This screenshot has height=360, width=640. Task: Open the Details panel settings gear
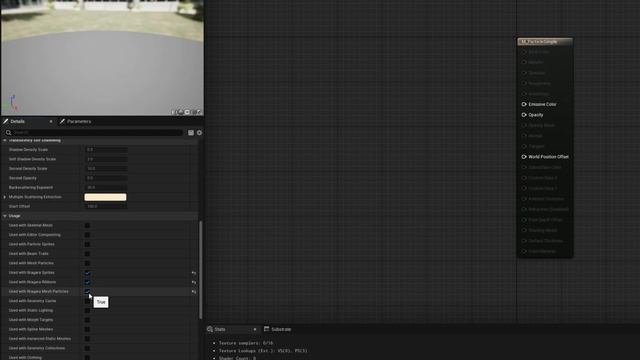coord(199,133)
